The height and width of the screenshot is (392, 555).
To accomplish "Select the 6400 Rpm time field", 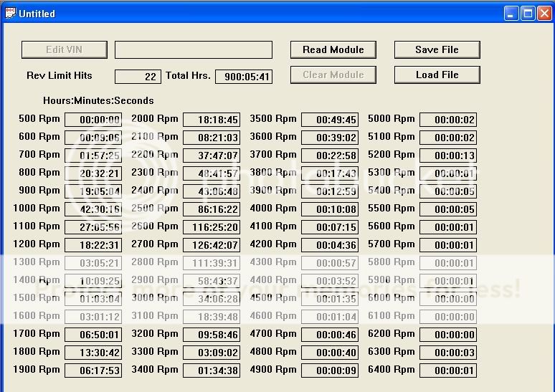I will (x=448, y=371).
